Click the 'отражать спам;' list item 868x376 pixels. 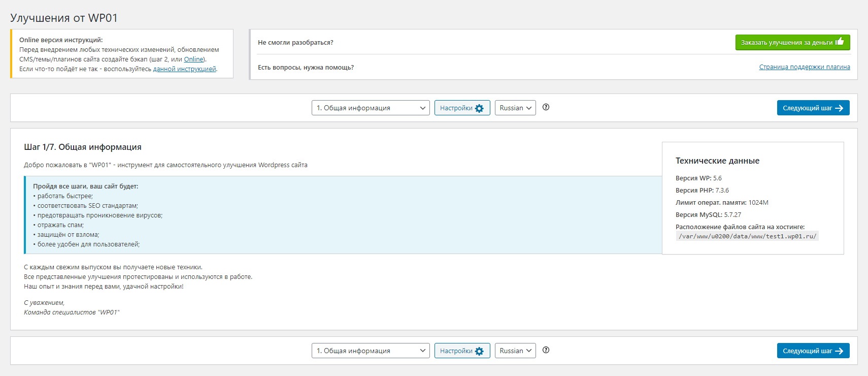tap(58, 225)
